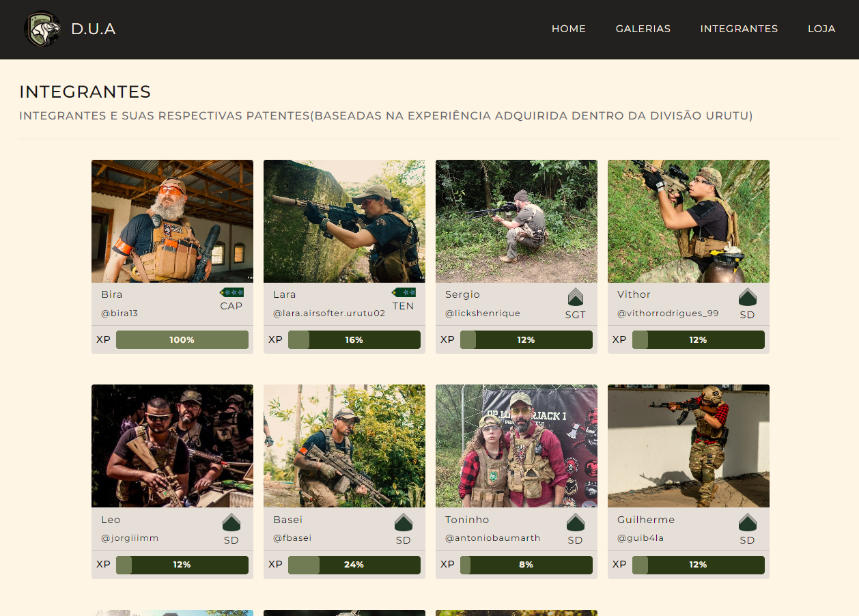Open the @bira13 profile handle
The image size is (859, 616).
pyautogui.click(x=119, y=313)
